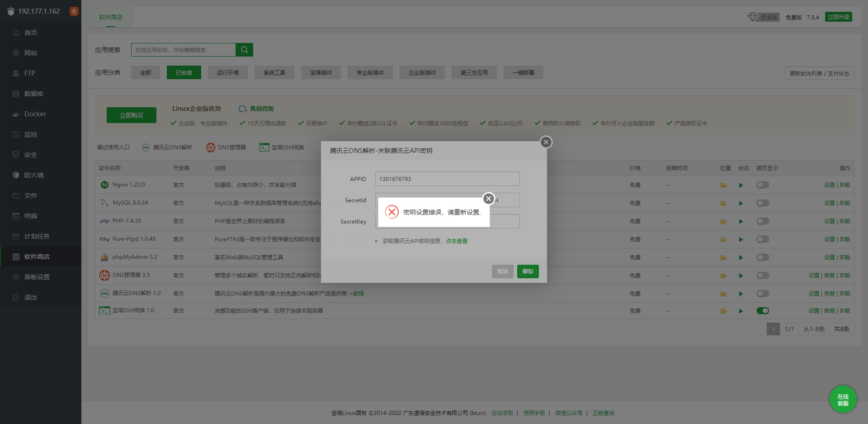
Task: Focus the 应用搜索 search field
Action: pos(184,50)
